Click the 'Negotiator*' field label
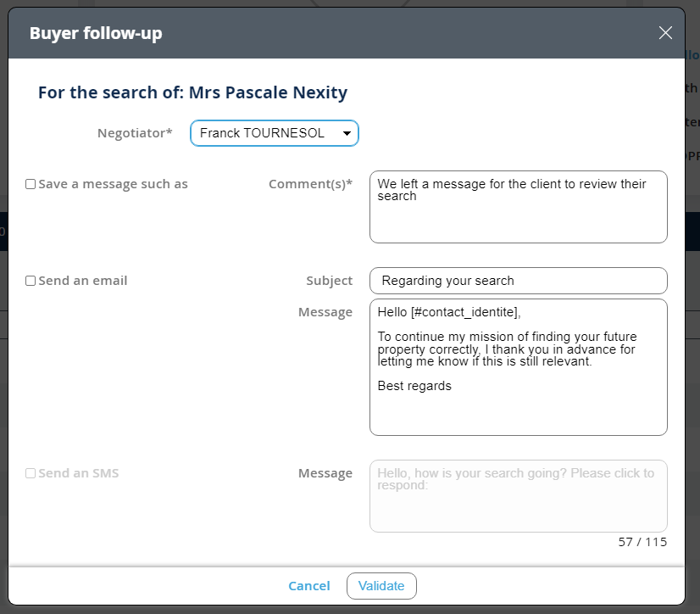Screen dimensions: 700x614 (x=135, y=133)
